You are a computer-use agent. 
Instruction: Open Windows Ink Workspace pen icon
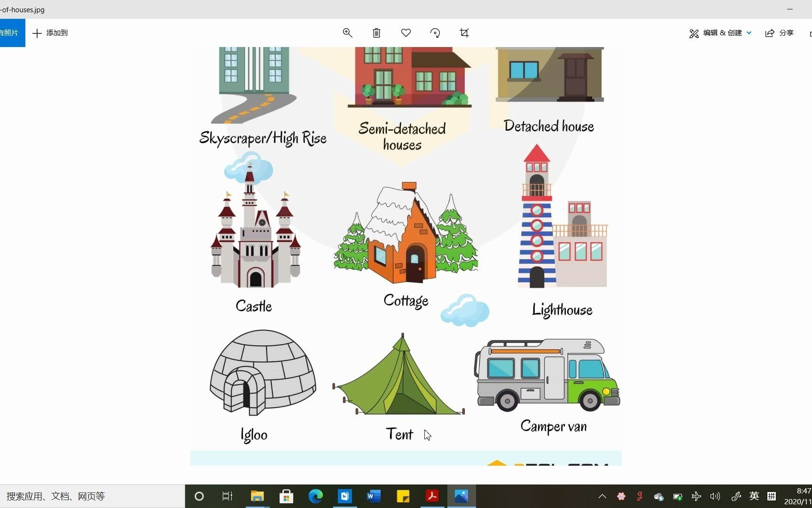click(x=736, y=496)
